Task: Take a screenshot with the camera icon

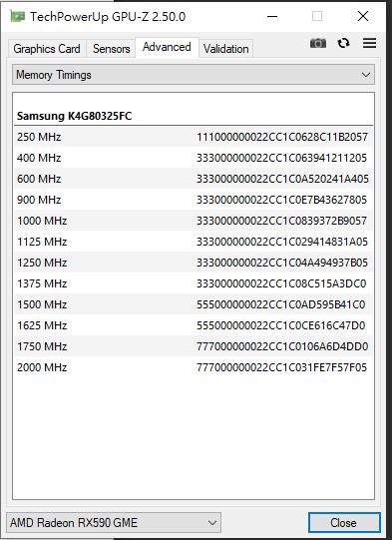Action: [x=317, y=43]
